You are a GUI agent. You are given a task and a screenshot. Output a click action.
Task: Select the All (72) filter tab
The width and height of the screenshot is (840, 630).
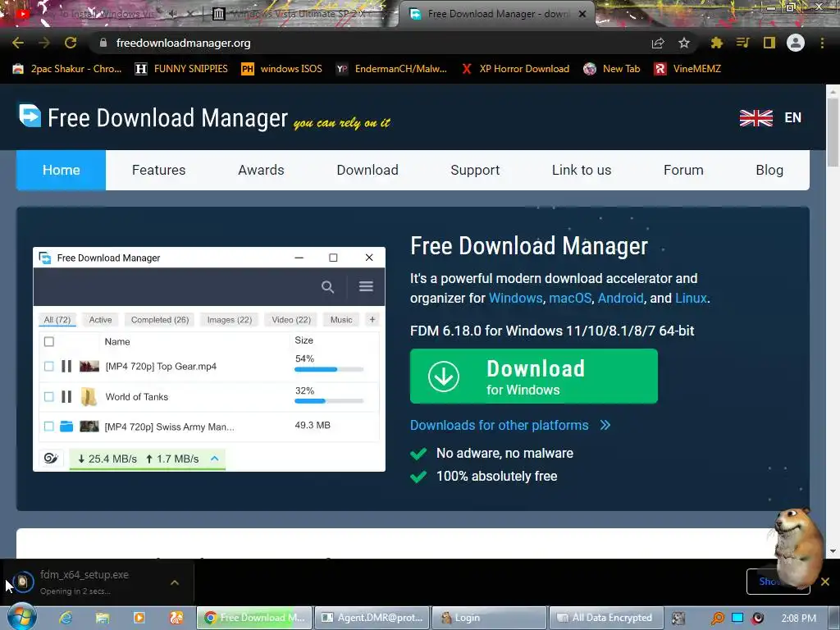pos(57,320)
